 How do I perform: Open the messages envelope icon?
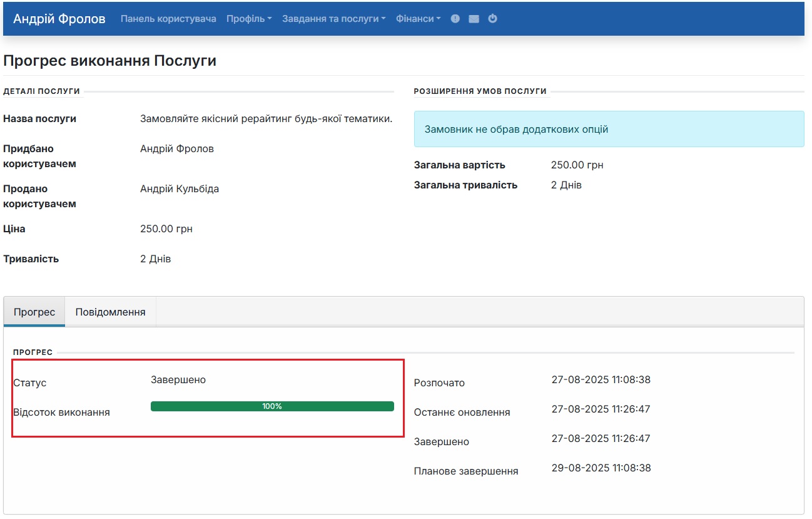coord(474,18)
